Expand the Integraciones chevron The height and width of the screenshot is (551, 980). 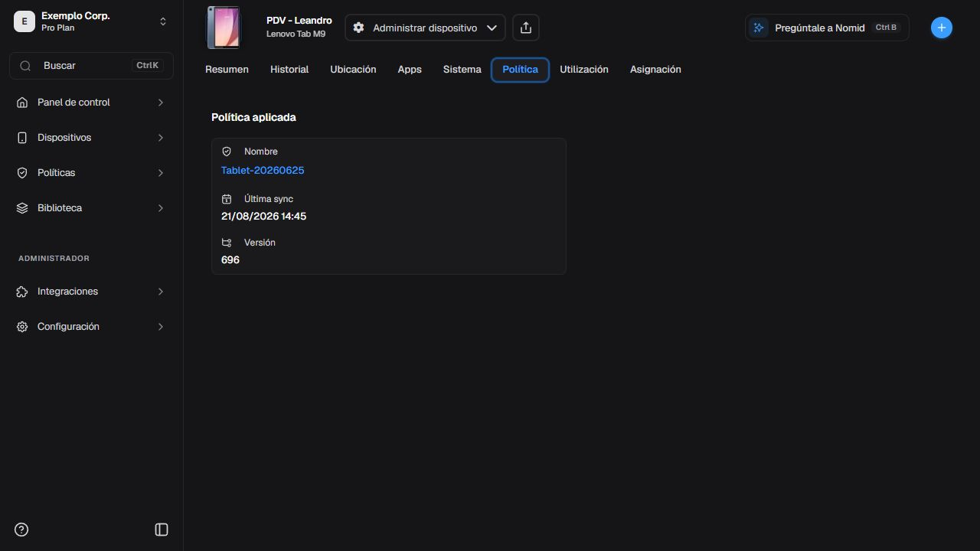161,292
